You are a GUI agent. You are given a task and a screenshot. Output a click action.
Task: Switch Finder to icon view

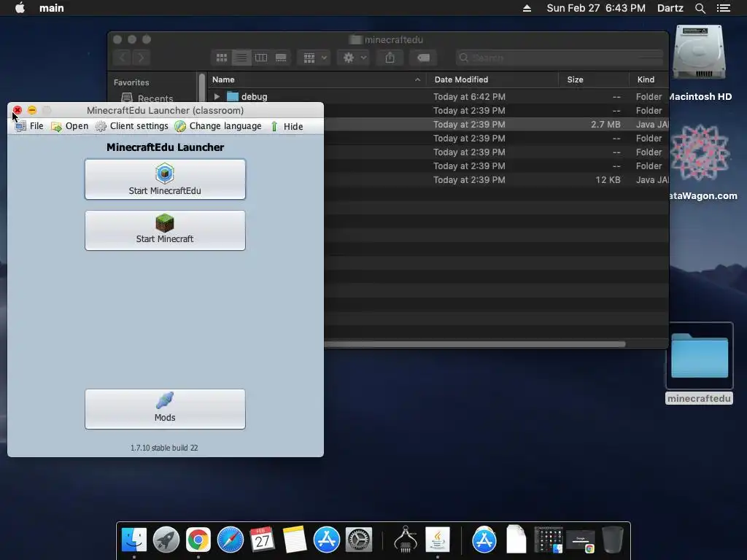(222, 58)
